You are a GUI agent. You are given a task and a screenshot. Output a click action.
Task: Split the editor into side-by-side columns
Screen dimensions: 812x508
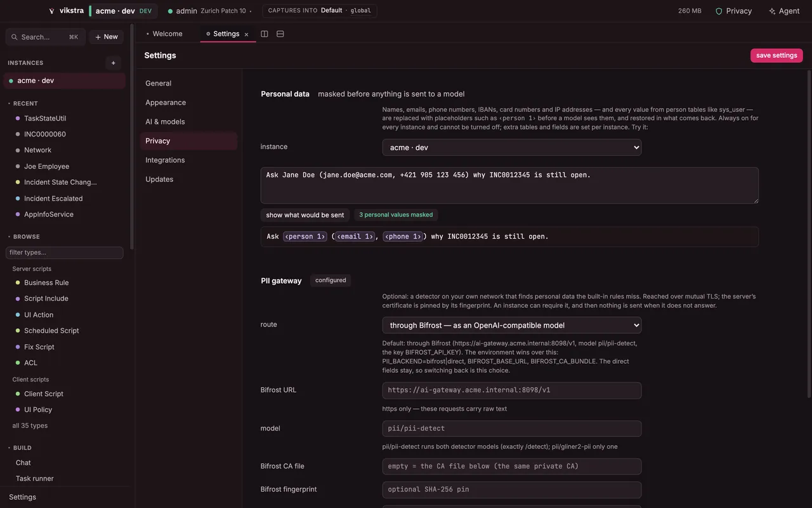(x=265, y=34)
